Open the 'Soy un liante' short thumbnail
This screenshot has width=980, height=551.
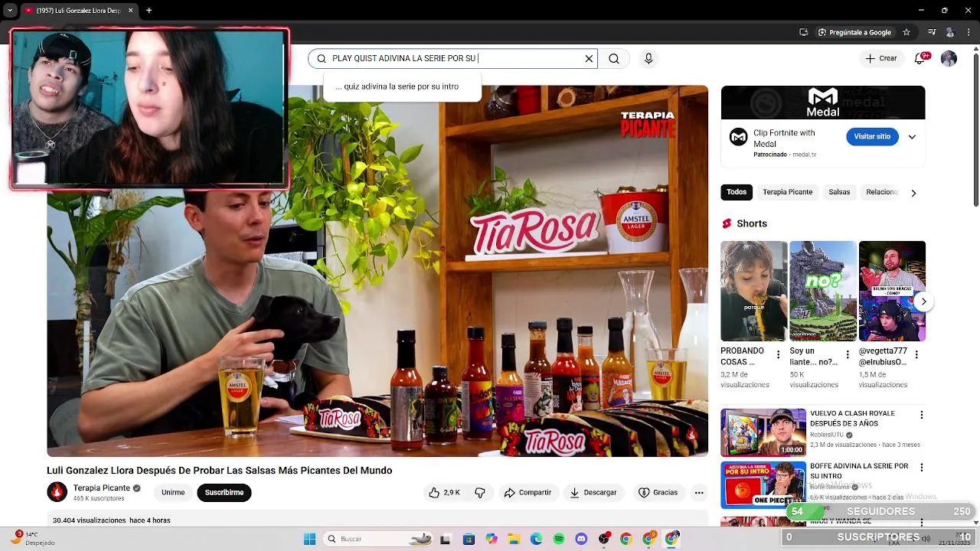click(x=823, y=291)
